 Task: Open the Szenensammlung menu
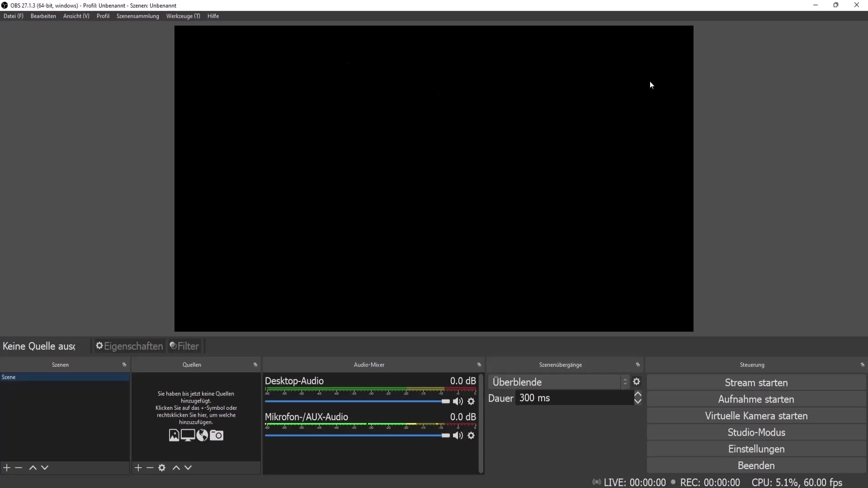coord(138,16)
